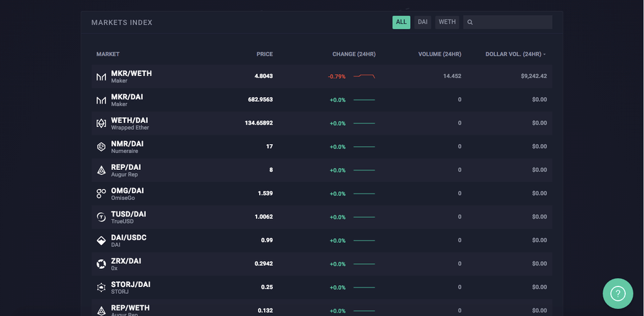The width and height of the screenshot is (644, 316).
Task: Click the red sparkline chart for MKR/WETH
Action: 364,76
